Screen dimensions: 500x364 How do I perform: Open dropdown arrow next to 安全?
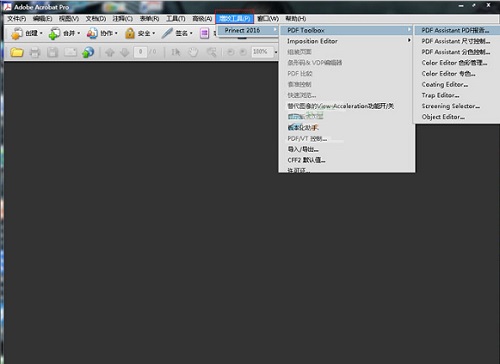[154, 33]
